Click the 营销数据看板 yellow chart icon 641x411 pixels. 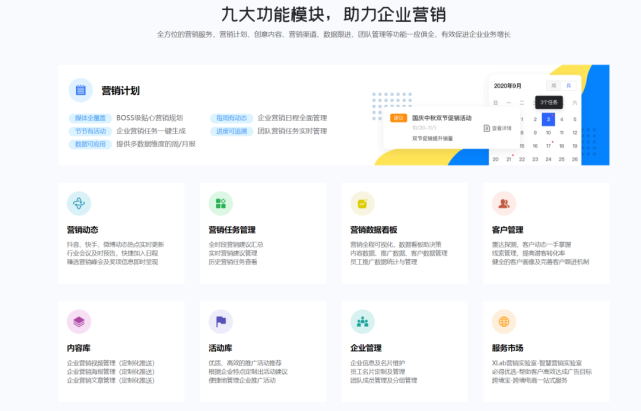363,203
